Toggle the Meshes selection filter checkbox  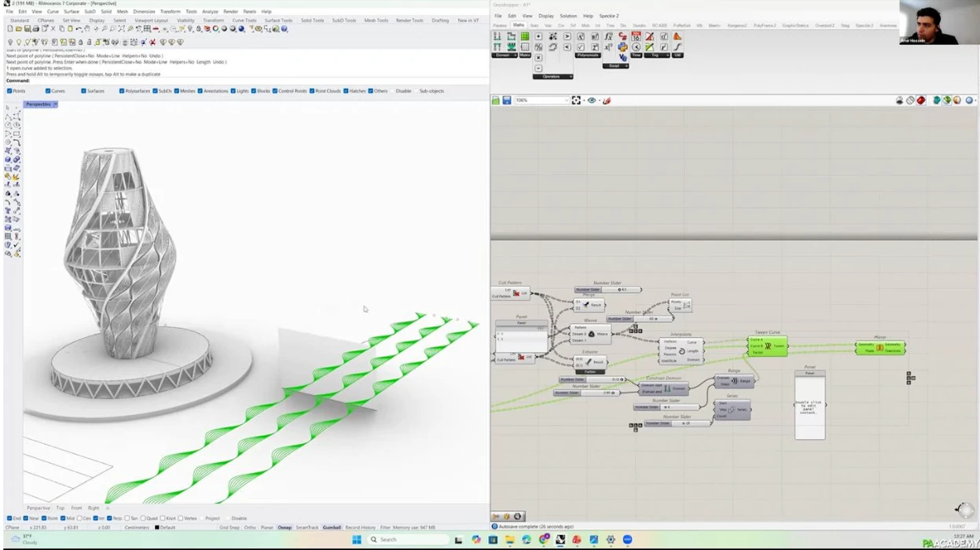177,91
